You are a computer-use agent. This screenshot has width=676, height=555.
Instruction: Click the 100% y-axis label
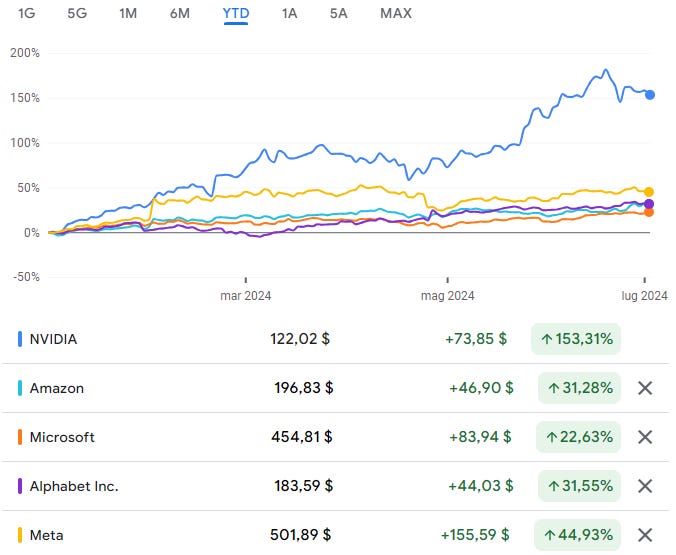[25, 143]
